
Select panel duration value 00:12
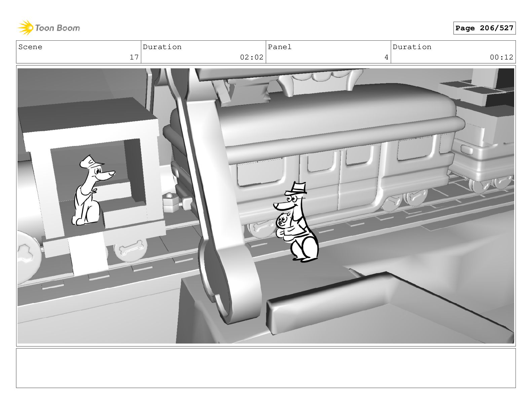point(501,57)
